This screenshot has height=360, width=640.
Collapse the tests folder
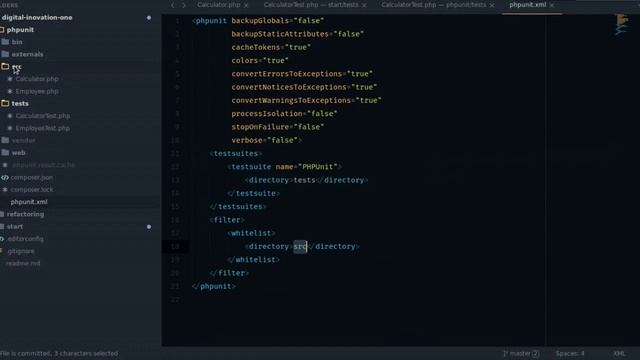20,104
